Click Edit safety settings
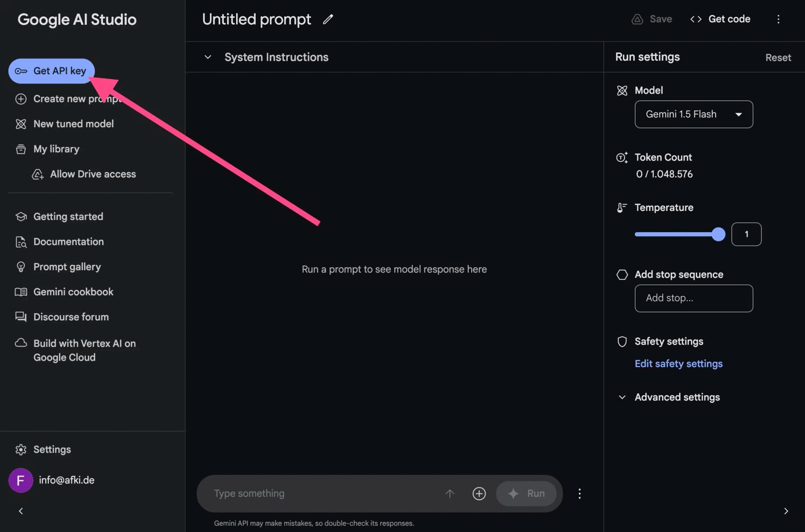This screenshot has width=805, height=532. point(678,363)
